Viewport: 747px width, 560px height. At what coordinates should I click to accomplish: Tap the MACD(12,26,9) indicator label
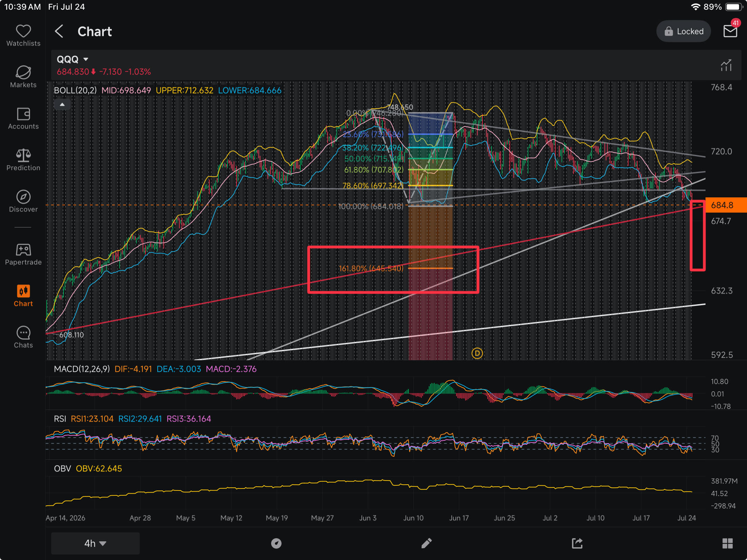[82, 369]
